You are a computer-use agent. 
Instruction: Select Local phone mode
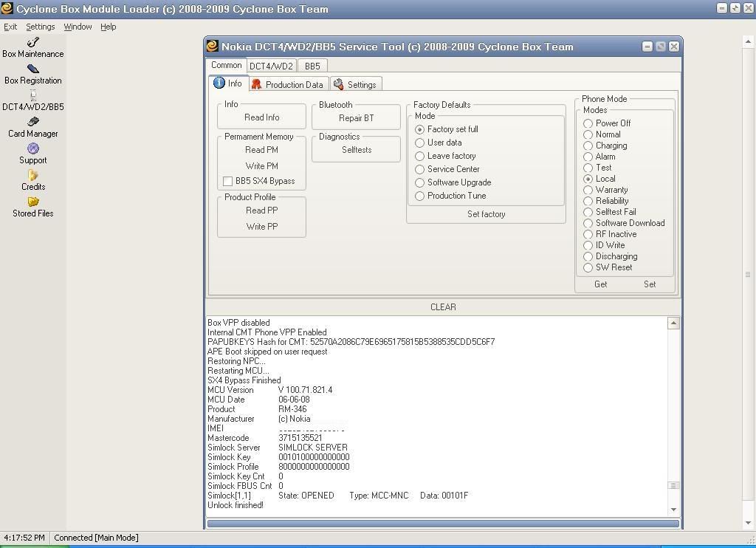click(x=588, y=179)
